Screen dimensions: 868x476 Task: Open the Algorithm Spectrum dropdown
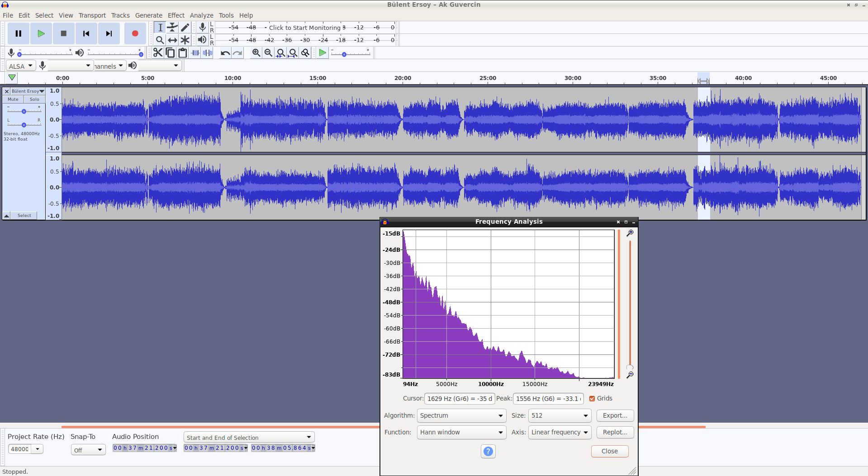pyautogui.click(x=461, y=415)
